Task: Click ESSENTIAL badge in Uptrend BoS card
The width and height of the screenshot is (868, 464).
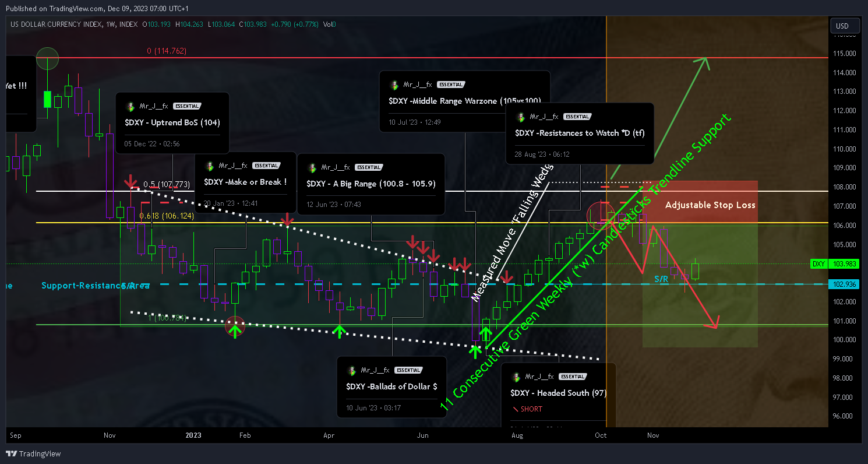Action: click(188, 107)
